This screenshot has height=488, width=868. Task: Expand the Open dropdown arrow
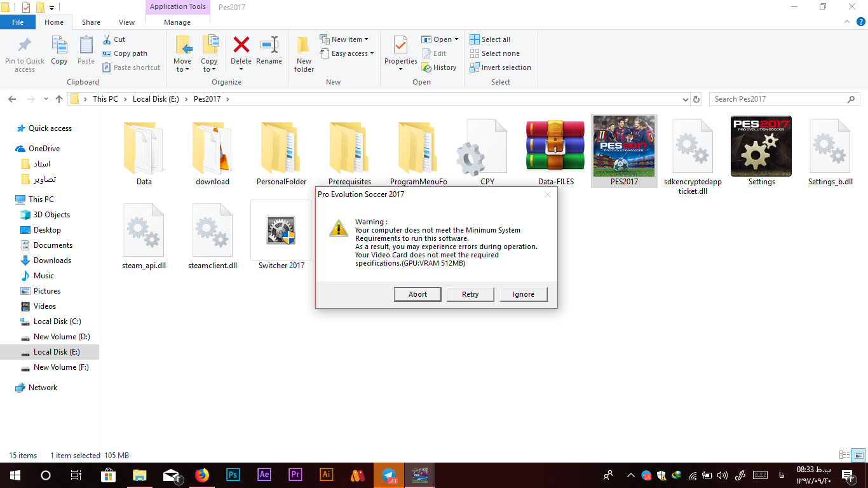pyautogui.click(x=456, y=39)
